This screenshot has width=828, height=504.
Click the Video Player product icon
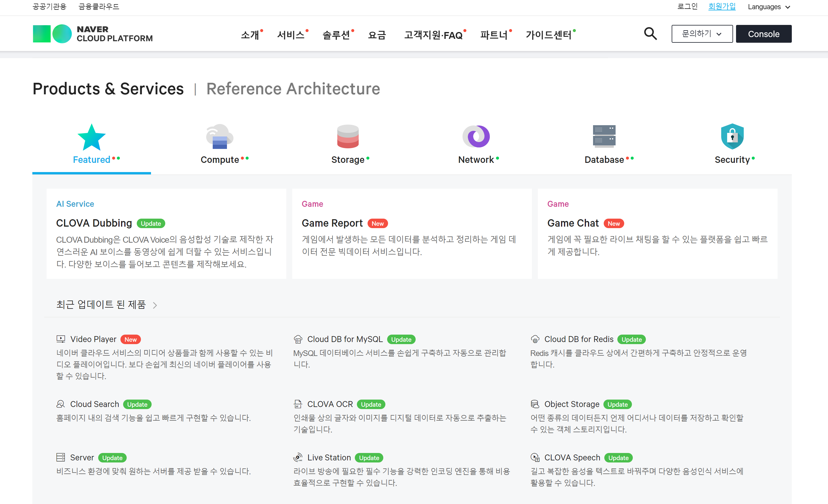point(61,339)
